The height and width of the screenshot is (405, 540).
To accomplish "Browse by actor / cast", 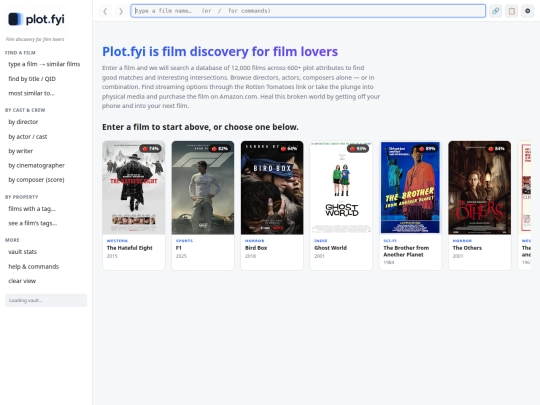I will click(28, 137).
